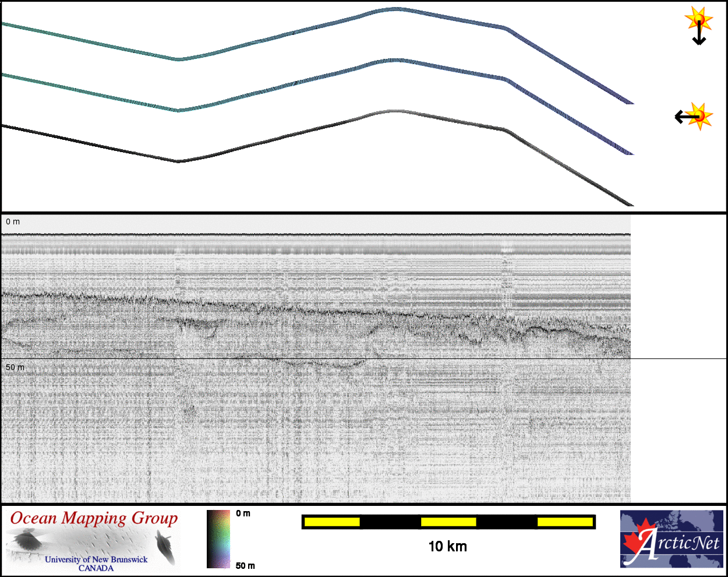Click the CANADA text under the university name
Image resolution: width=728 pixels, height=577 pixels.
coord(96,568)
